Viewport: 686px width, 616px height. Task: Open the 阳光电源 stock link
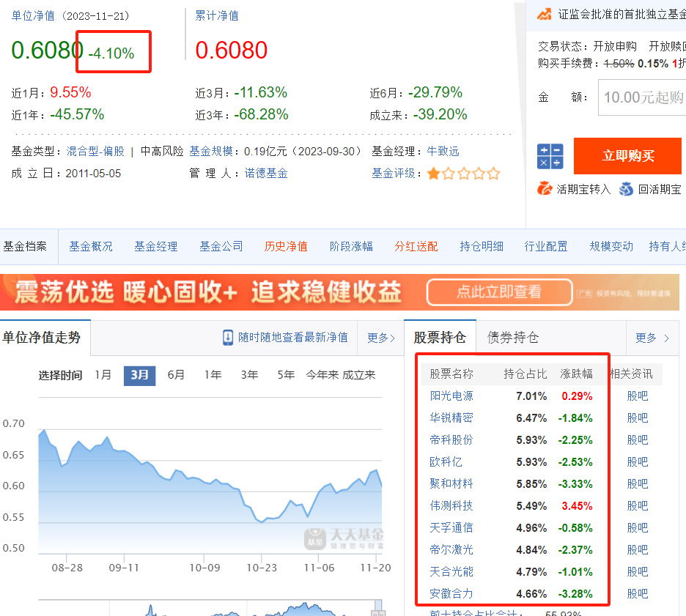pyautogui.click(x=451, y=396)
